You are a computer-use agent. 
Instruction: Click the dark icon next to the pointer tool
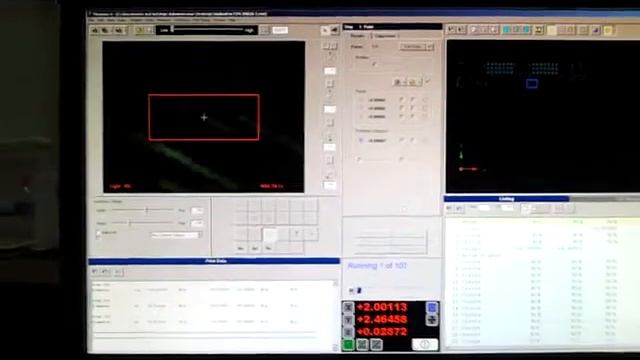click(x=334, y=30)
